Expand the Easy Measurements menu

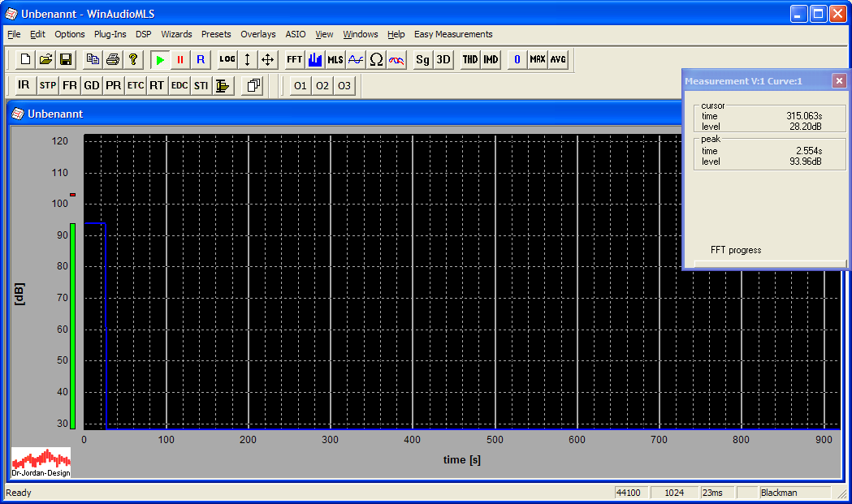coord(453,34)
